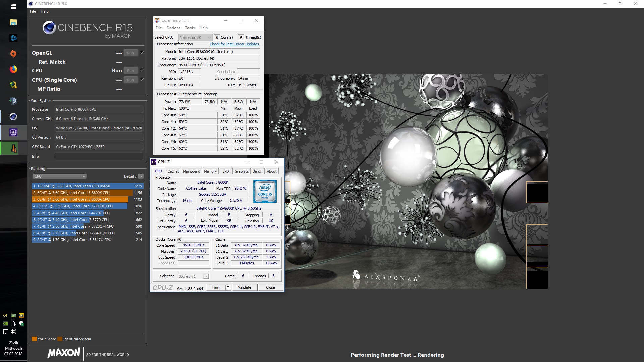Viewport: 644px width, 362px height.
Task: Open Firefox from the taskbar
Action: [13, 69]
